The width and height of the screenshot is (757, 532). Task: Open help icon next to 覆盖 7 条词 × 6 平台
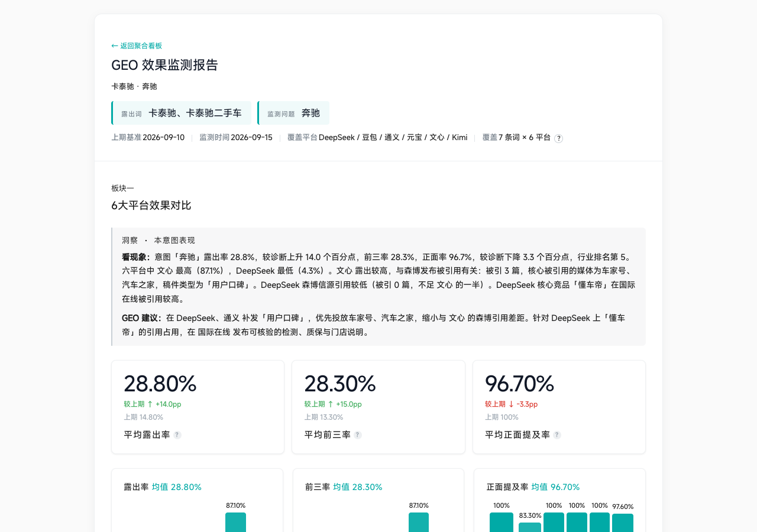click(x=559, y=138)
